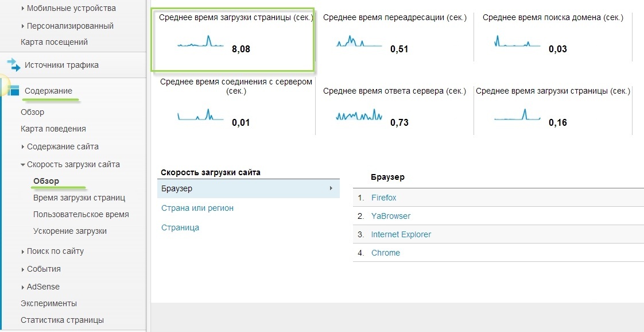Open Обзор under Содержание
This screenshot has height=332, width=644.
33,112
